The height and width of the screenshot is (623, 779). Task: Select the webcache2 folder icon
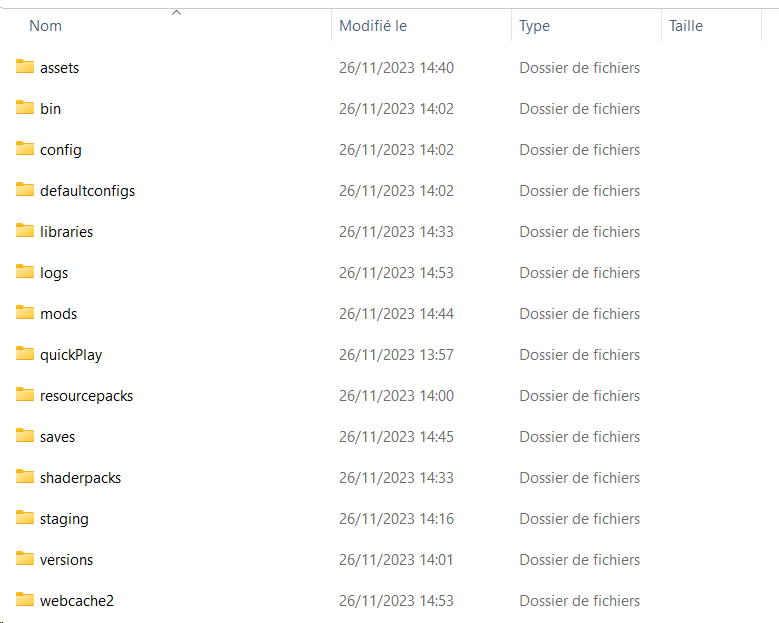tap(25, 600)
